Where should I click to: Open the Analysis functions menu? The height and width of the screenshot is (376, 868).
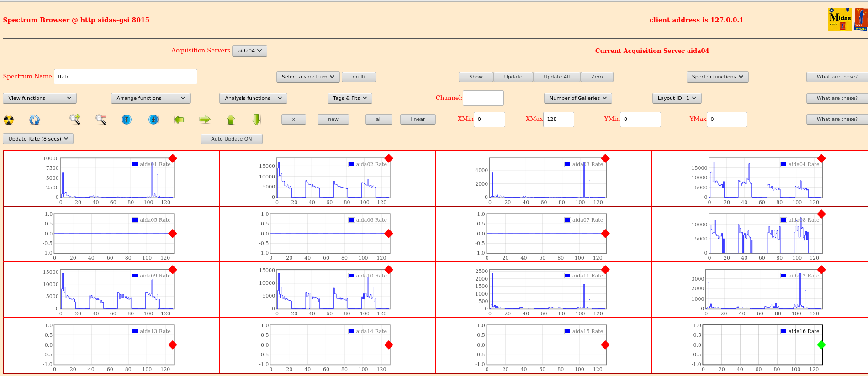[253, 98]
